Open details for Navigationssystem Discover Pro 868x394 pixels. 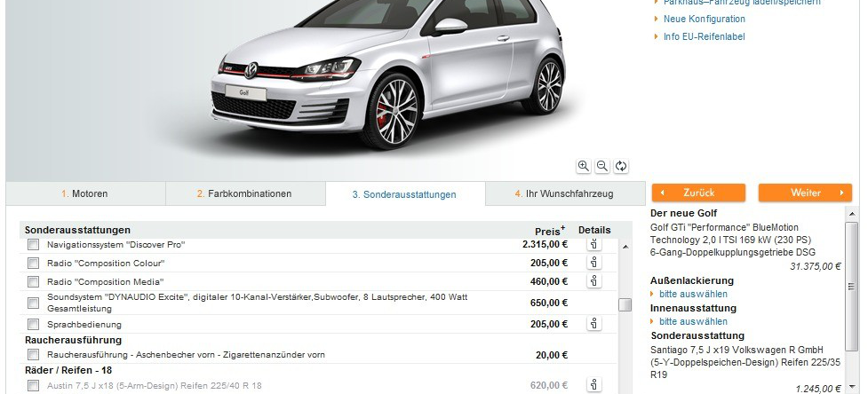point(594,244)
